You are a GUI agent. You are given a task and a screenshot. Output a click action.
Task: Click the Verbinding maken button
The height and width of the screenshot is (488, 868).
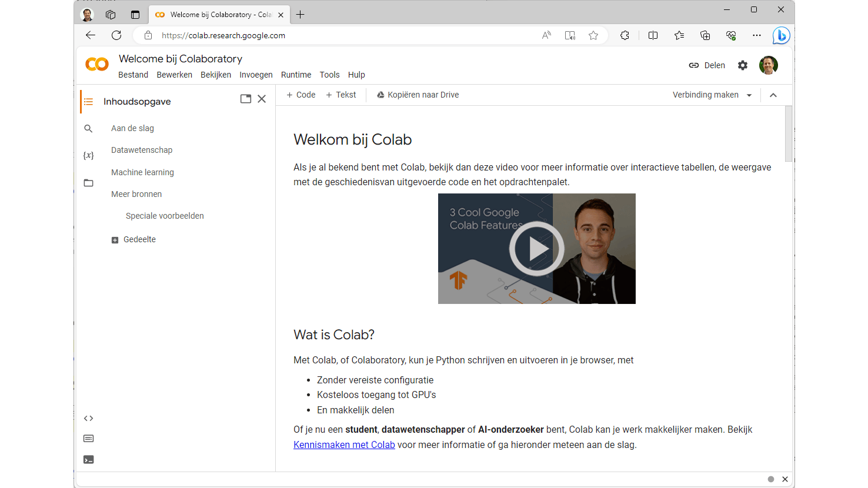pos(706,95)
